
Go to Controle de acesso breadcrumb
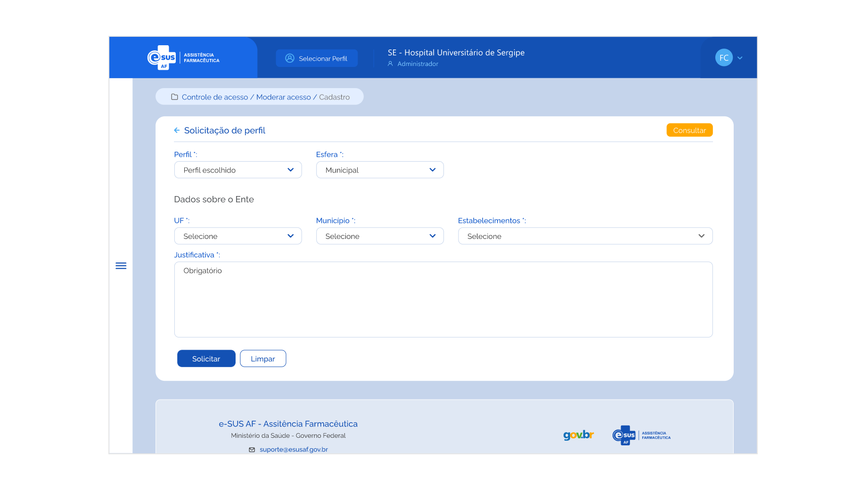pyautogui.click(x=214, y=97)
